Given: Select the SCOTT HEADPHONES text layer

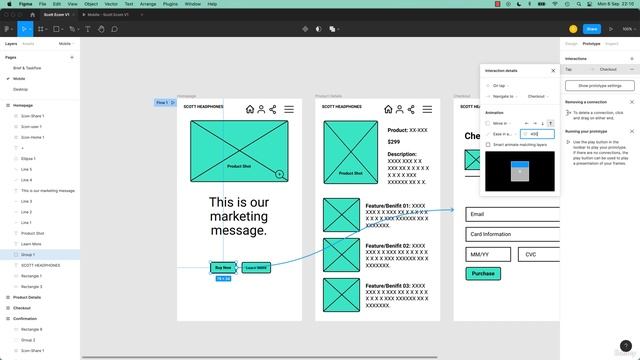Looking at the screenshot, I should click(x=40, y=265).
